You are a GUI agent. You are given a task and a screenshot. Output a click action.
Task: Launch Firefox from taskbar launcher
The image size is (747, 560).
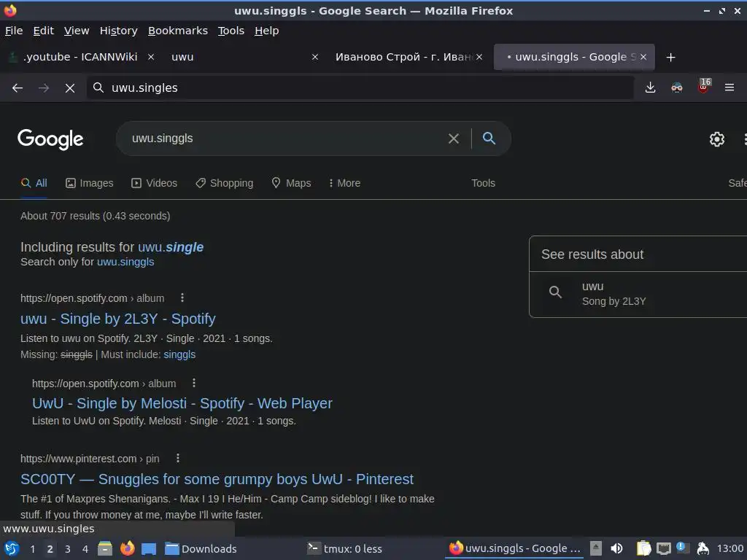tap(127, 549)
